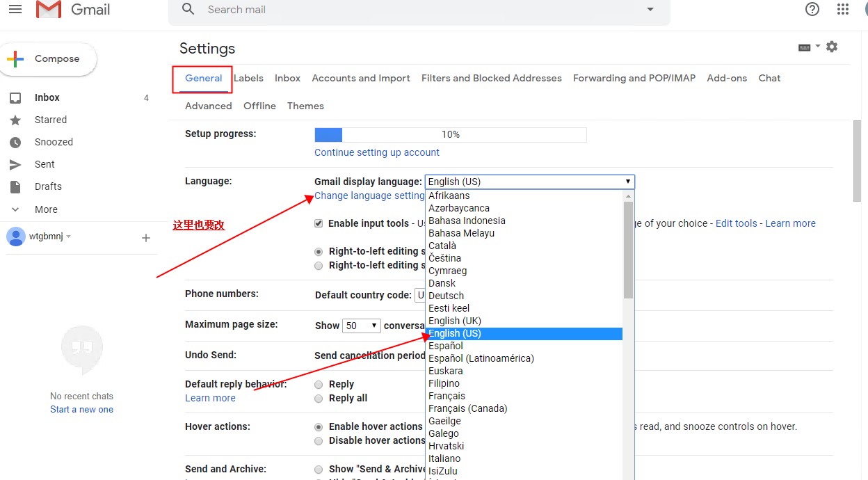
Task: Open the Settings gear menu
Action: pyautogui.click(x=832, y=47)
